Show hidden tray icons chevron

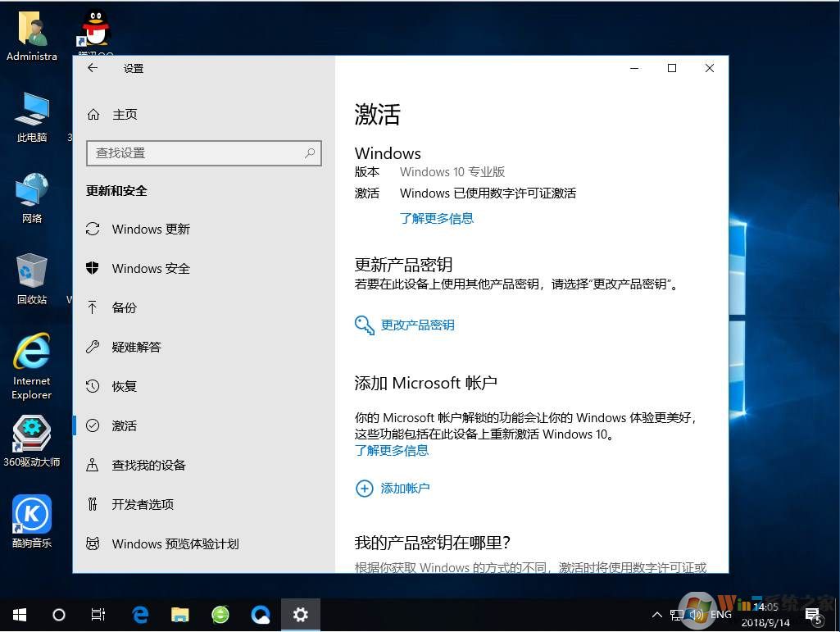pyautogui.click(x=657, y=615)
